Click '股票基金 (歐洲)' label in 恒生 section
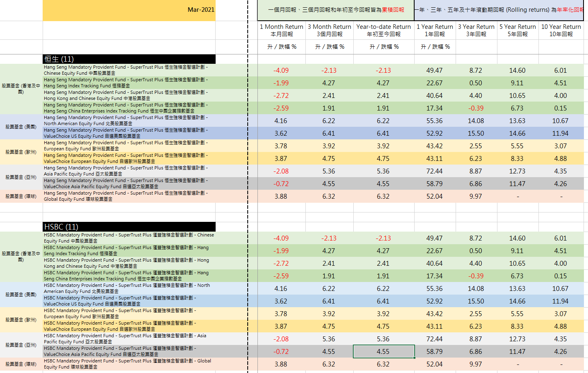This screenshot has height=373, width=588. tap(21, 152)
